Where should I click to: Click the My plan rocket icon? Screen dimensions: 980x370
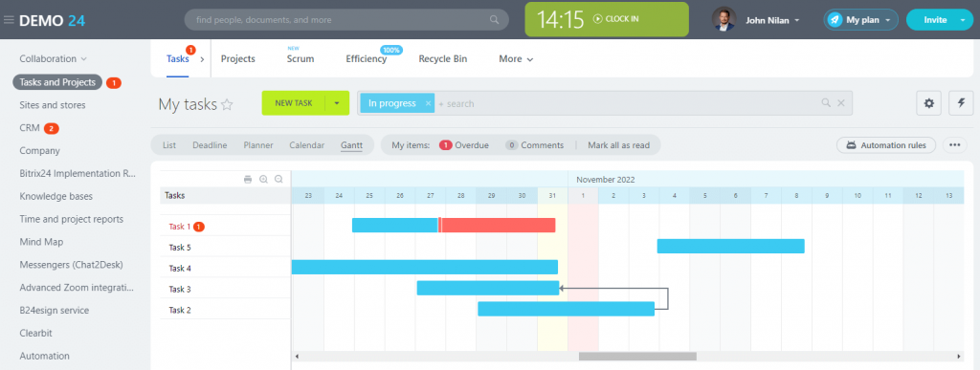tap(835, 20)
